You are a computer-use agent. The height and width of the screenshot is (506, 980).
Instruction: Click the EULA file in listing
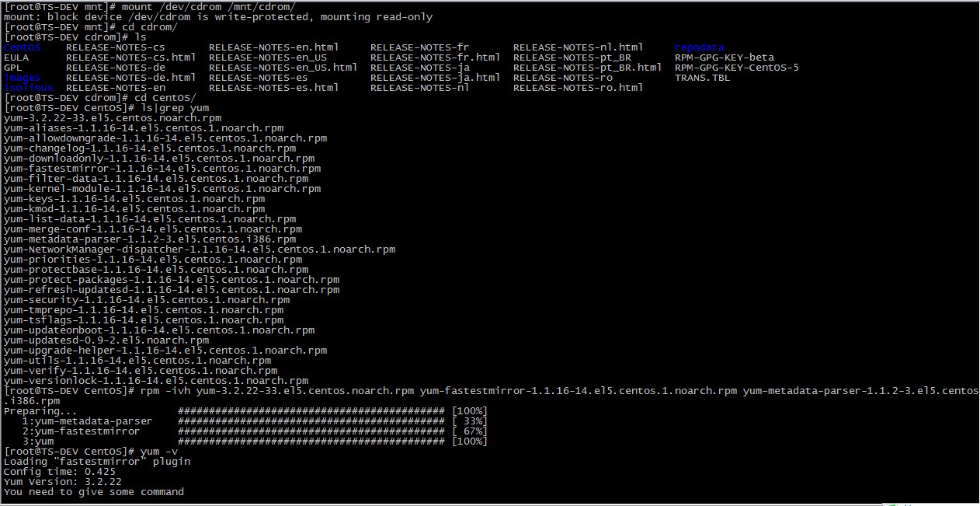coord(16,58)
